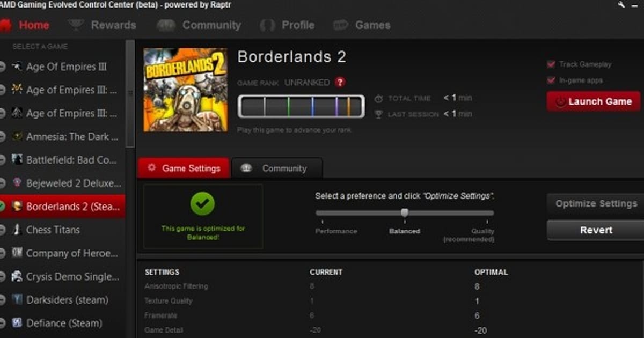This screenshot has height=338, width=644.
Task: Click the Amnesia: The Dark game icon
Action: (x=17, y=136)
